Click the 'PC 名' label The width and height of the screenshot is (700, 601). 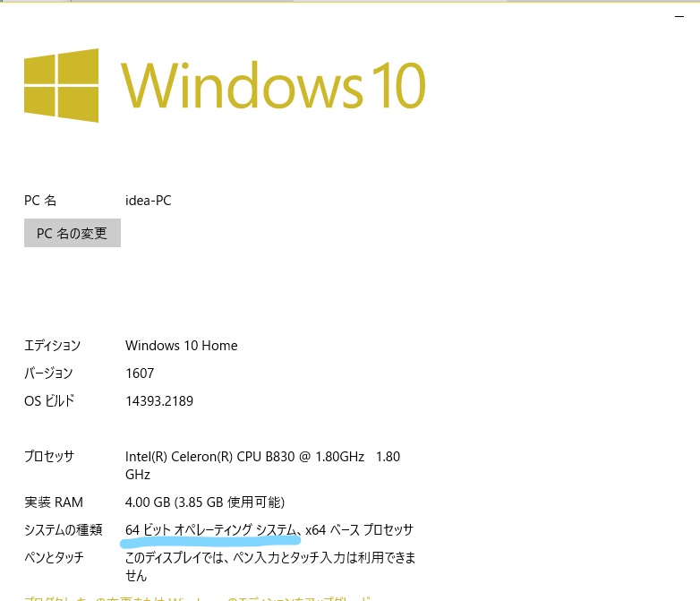(40, 201)
